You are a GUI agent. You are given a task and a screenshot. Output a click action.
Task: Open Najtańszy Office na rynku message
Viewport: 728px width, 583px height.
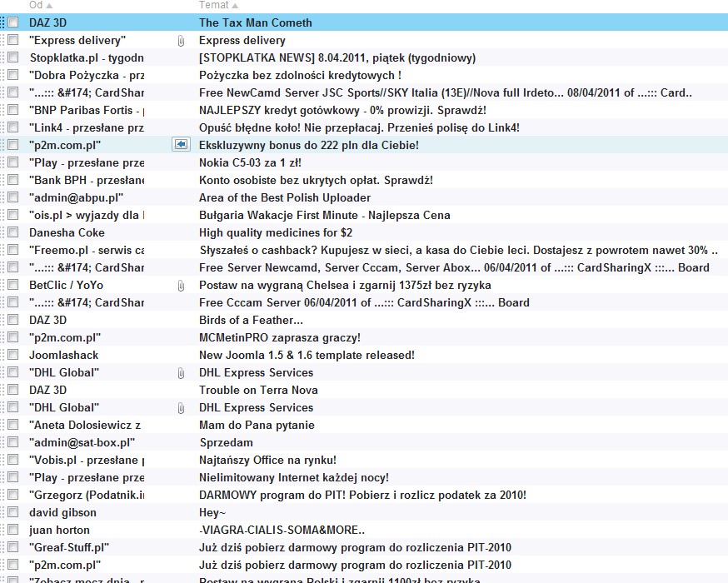coord(268,460)
